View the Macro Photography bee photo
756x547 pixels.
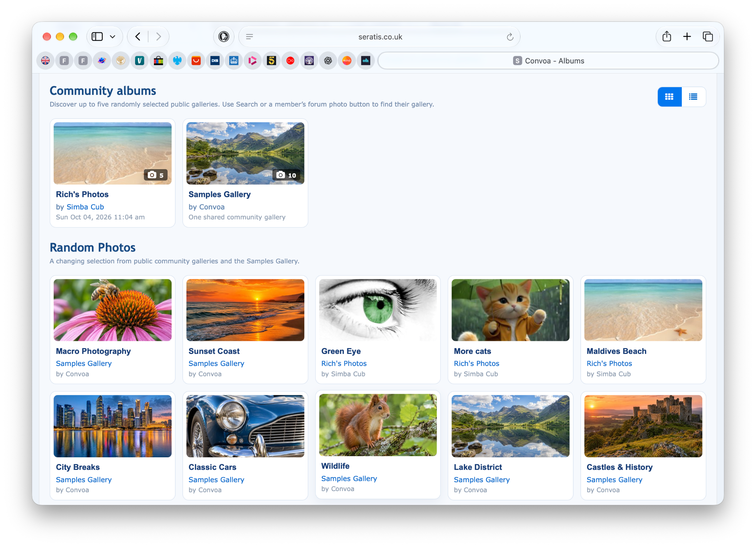[x=113, y=310]
